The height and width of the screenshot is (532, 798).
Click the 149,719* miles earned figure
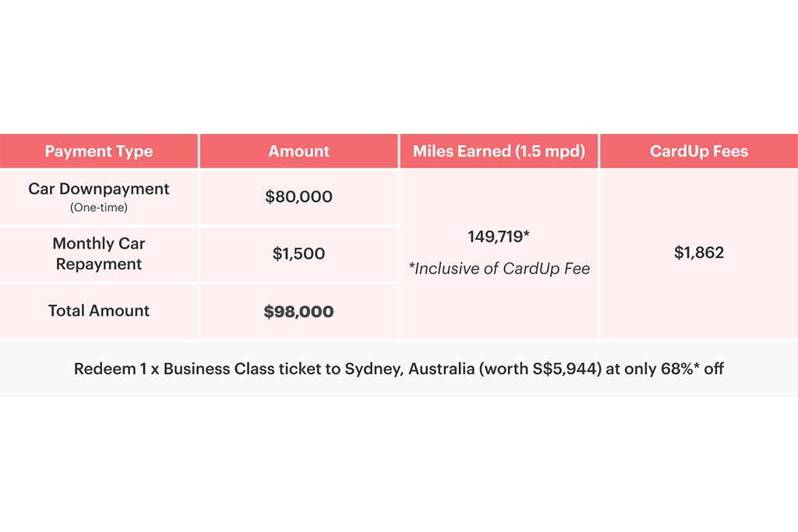[x=499, y=237]
